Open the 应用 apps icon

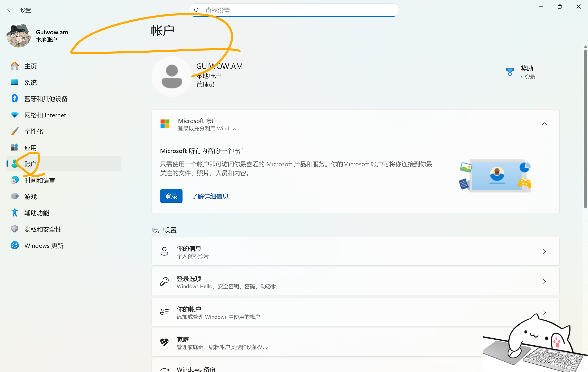[x=15, y=147]
